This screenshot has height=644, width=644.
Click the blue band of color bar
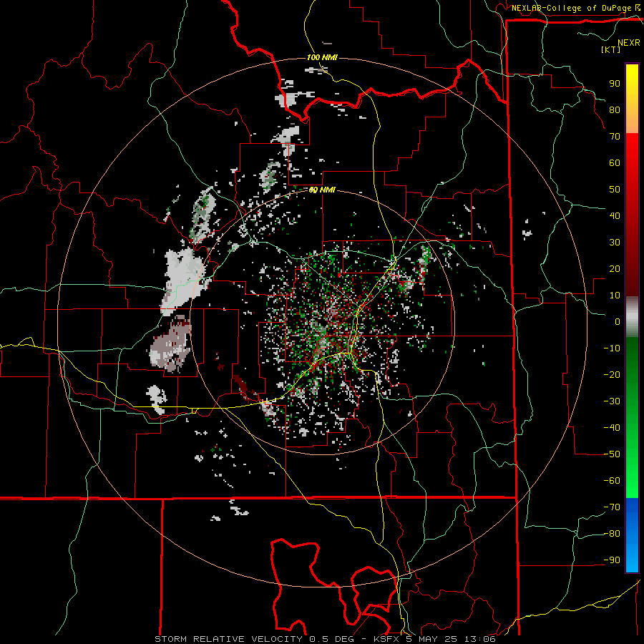point(632,535)
